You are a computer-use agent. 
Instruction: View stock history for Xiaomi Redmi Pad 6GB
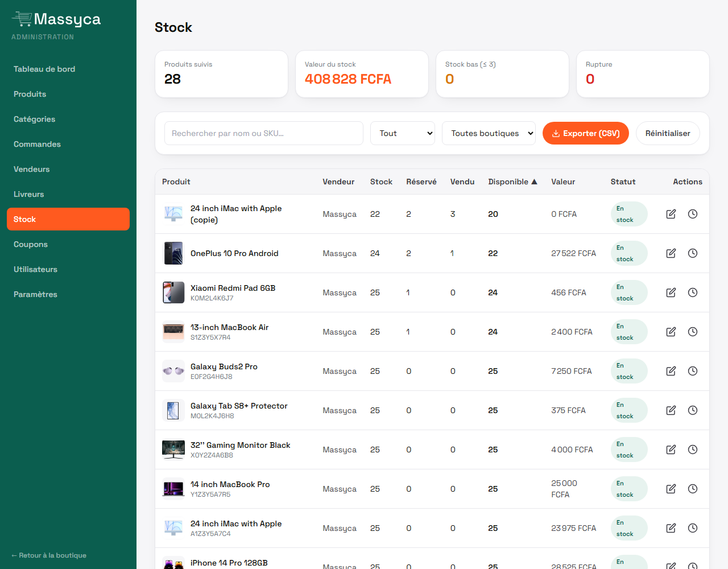(693, 292)
